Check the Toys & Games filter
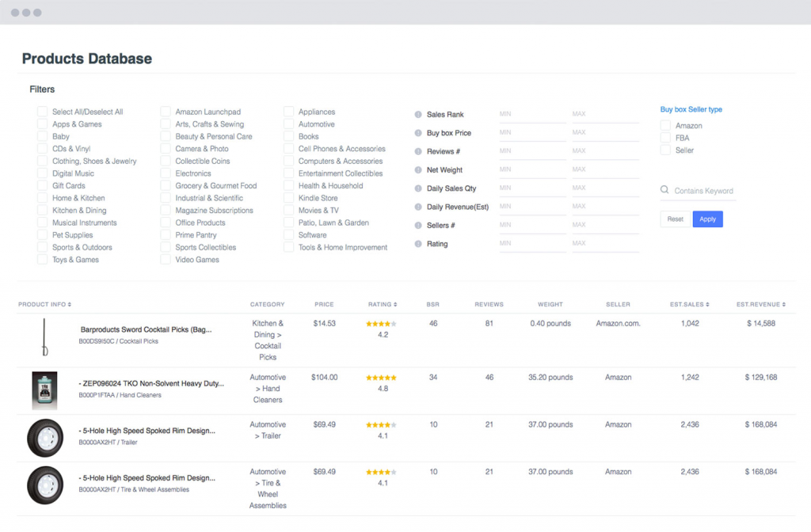The width and height of the screenshot is (811, 532). [x=41, y=259]
